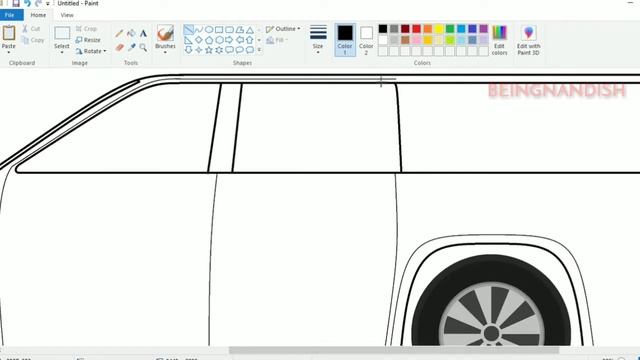Choose the Down arrow shape
Viewport: 640px width, 360px height.
(189, 50)
